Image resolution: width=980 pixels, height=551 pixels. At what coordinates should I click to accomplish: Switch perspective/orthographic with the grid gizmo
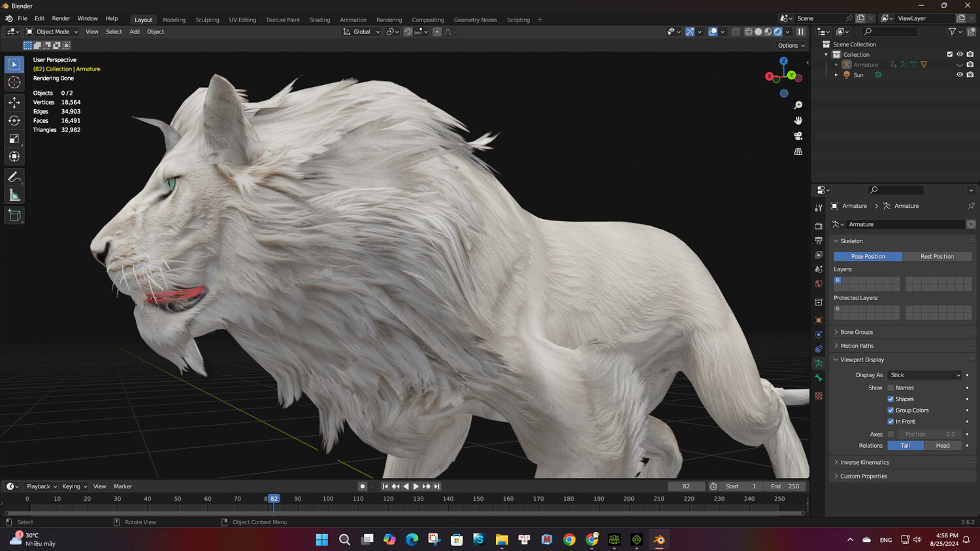798,152
